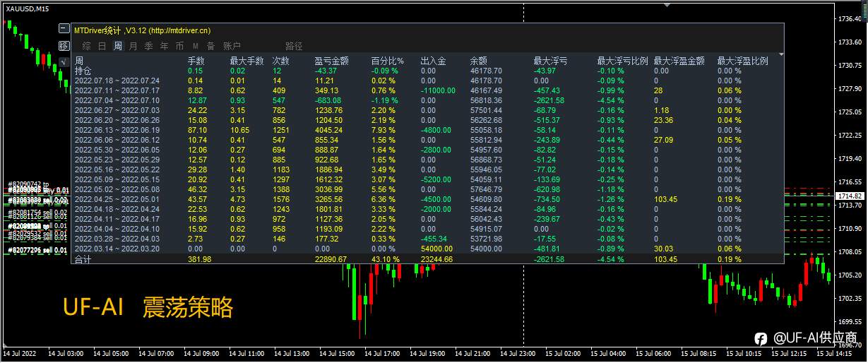Select the 2022.05.02 ~ 2022.05.08 week row
The width and height of the screenshot is (868, 363).
(x=117, y=190)
